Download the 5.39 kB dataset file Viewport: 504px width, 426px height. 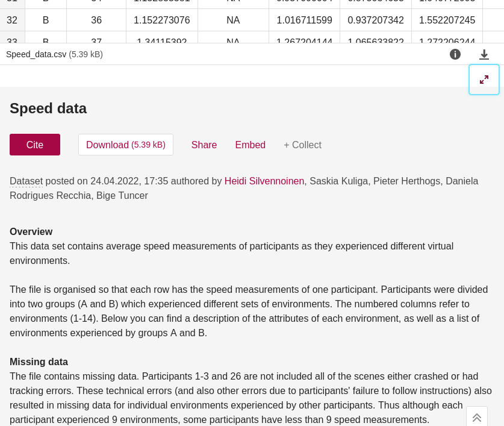126,145
